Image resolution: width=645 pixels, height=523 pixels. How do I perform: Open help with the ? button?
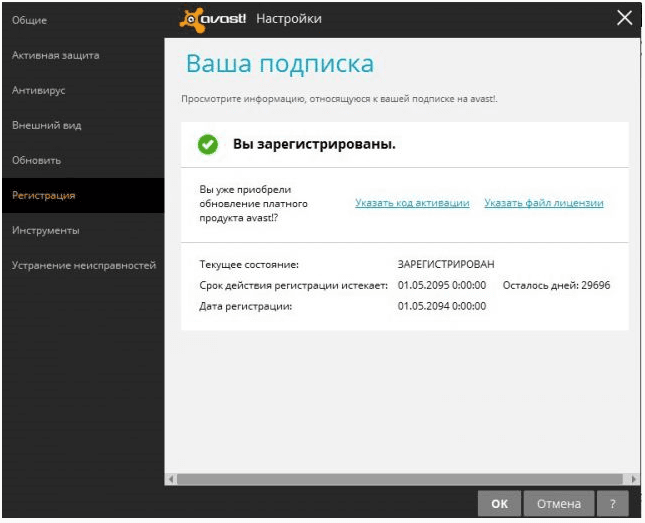pos(613,504)
